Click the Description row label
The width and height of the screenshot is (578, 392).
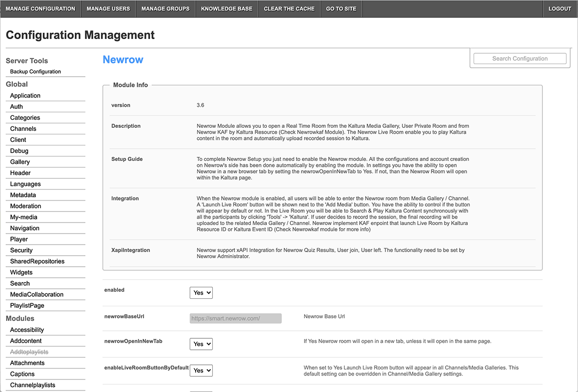pyautogui.click(x=126, y=126)
